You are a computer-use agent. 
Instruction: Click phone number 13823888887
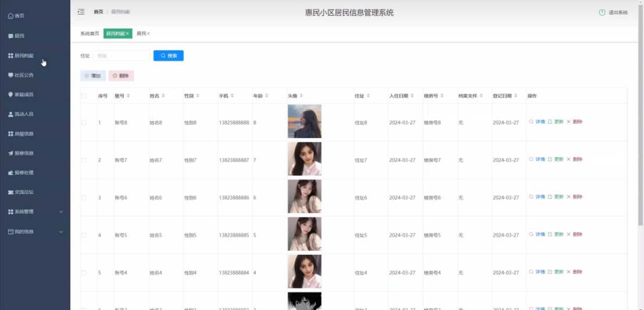pyautogui.click(x=234, y=160)
